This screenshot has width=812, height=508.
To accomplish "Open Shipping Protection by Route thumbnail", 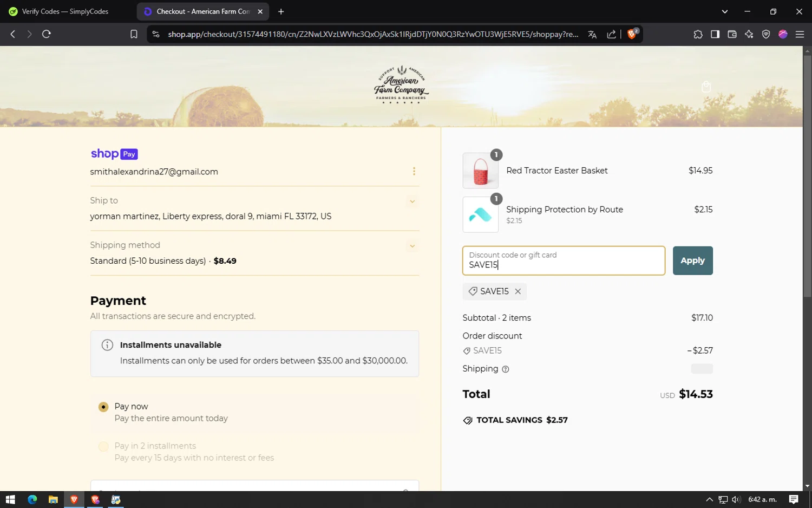I will coord(481,214).
